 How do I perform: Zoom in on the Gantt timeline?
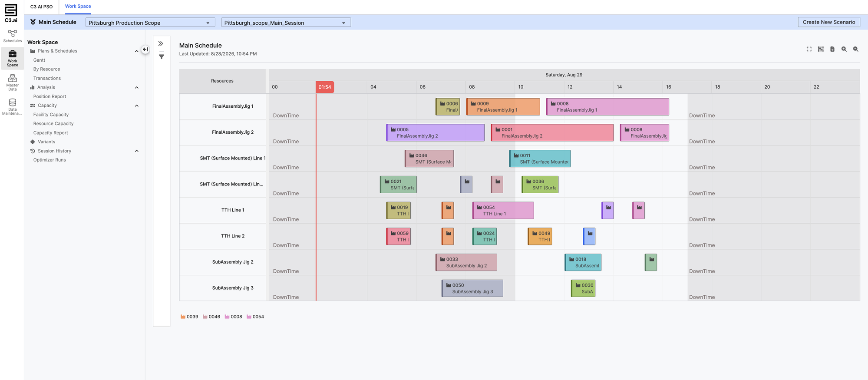tap(844, 49)
